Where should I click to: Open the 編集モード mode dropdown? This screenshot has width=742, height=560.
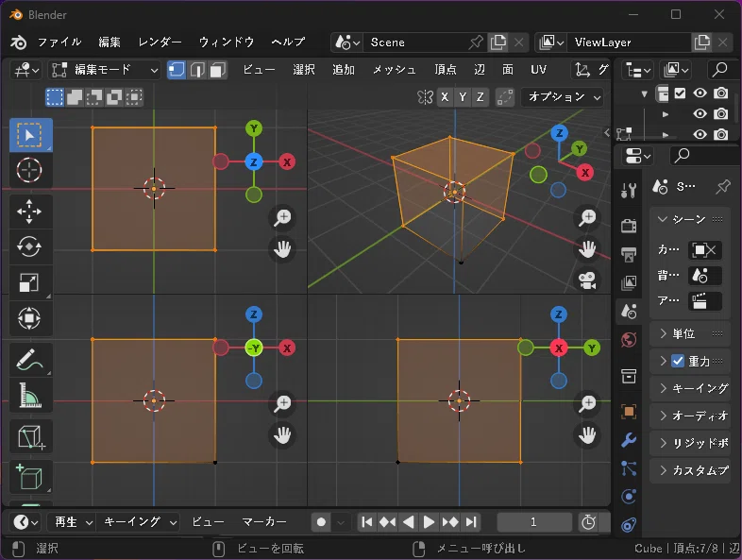(x=104, y=70)
